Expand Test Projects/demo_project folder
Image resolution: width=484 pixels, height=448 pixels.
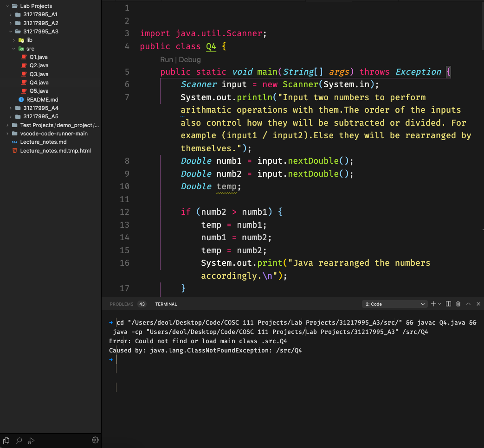pos(7,125)
